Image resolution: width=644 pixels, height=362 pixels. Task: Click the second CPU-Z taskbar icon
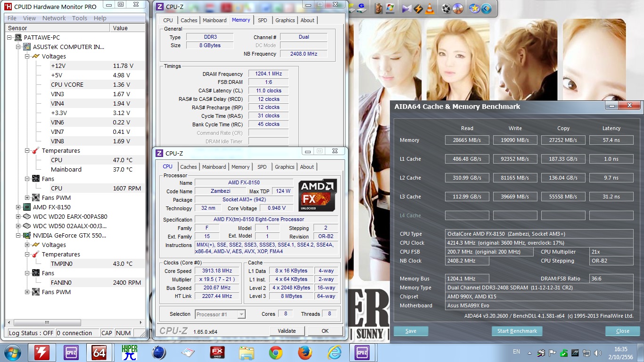coord(362,352)
